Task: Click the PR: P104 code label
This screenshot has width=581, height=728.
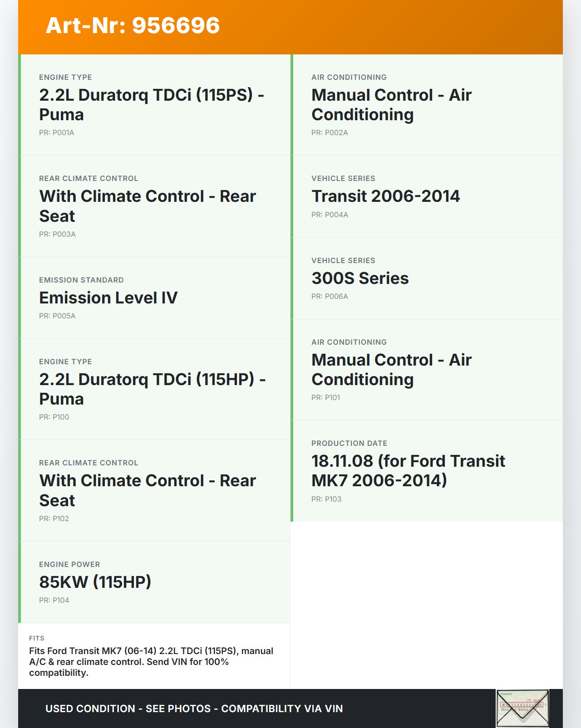Action: pos(54,601)
